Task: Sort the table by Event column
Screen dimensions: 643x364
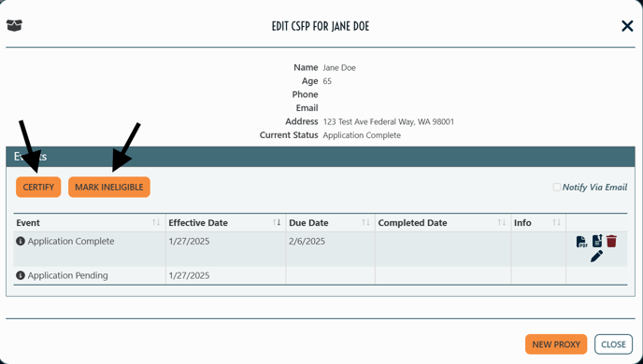Action: (156, 222)
